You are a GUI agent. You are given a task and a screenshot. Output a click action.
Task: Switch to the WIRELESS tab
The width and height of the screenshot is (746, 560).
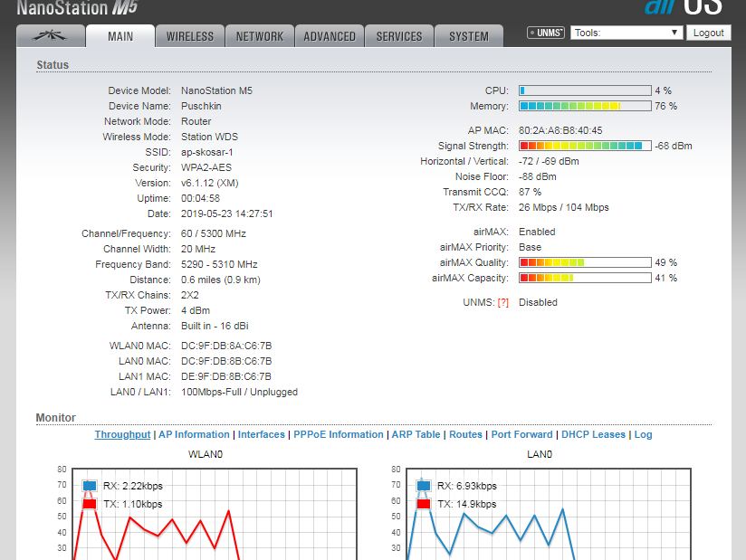(x=190, y=36)
